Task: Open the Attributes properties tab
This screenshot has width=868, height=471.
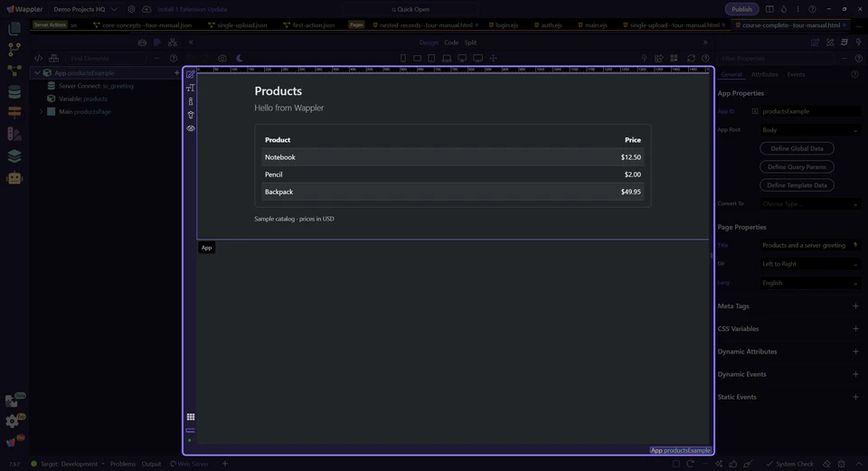Action: (765, 75)
